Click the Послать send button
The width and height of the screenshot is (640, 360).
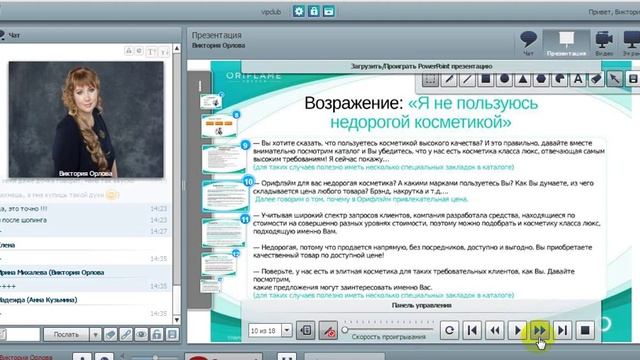pyautogui.click(x=66, y=335)
